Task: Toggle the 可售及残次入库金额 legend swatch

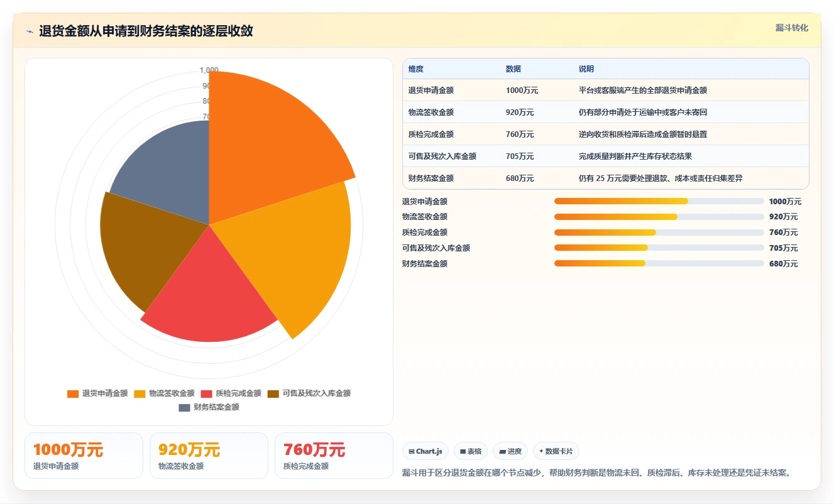Action: point(273,393)
